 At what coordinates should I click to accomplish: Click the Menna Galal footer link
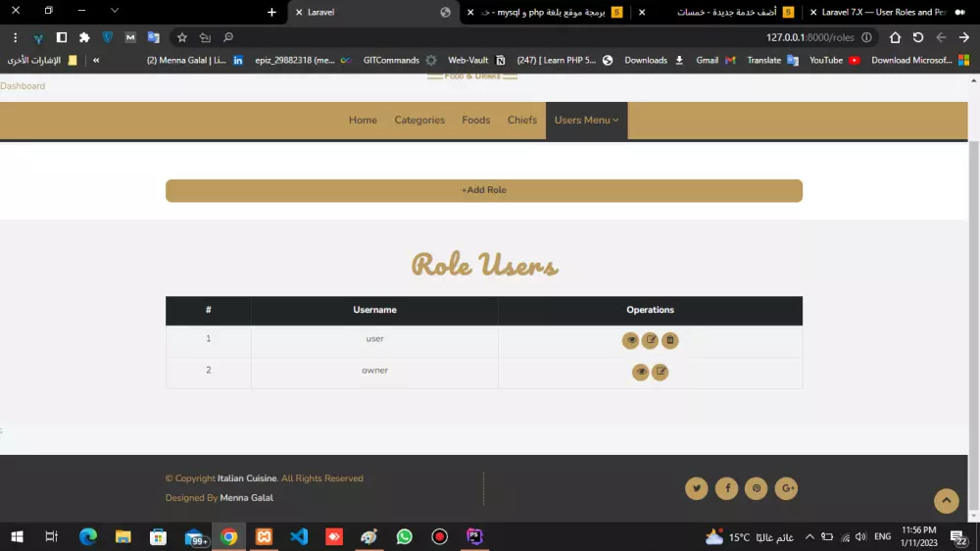pos(246,498)
